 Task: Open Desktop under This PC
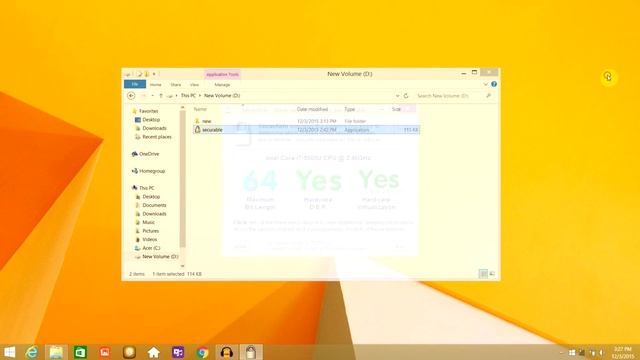point(151,197)
